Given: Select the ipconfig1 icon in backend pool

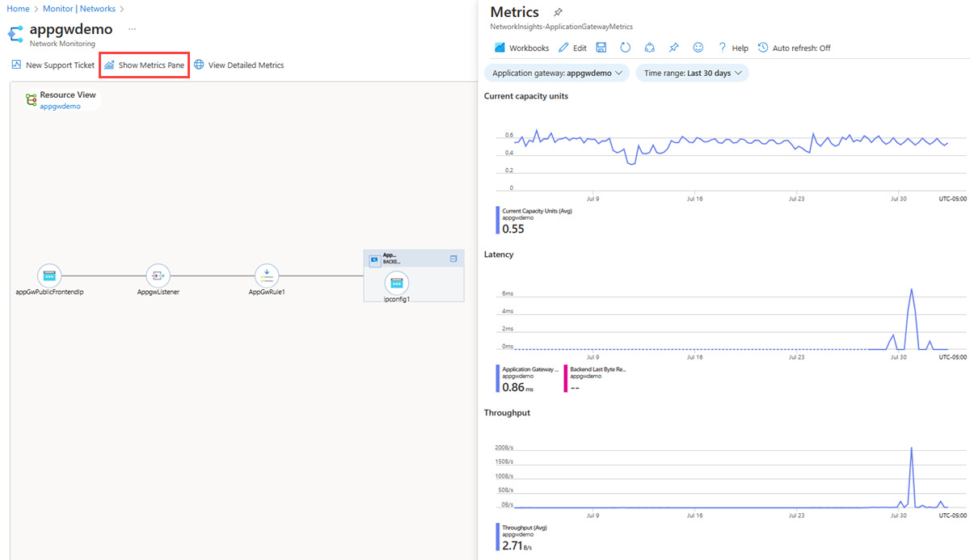Looking at the screenshot, I should tap(396, 284).
